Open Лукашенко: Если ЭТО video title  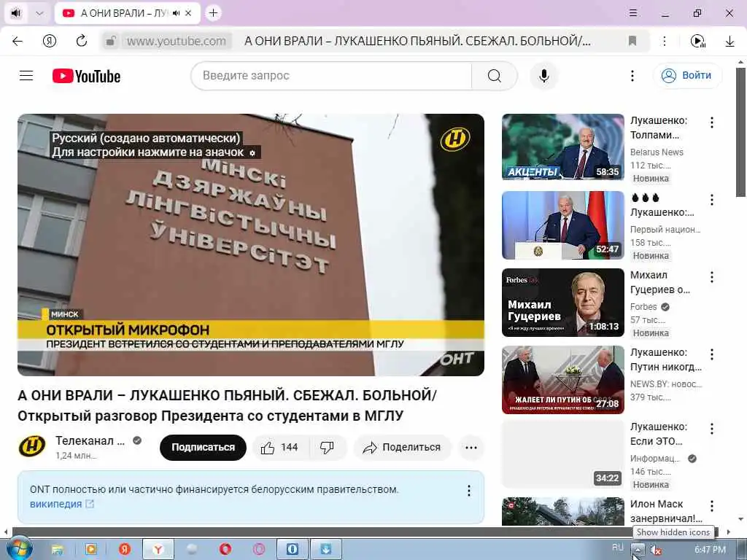659,434
